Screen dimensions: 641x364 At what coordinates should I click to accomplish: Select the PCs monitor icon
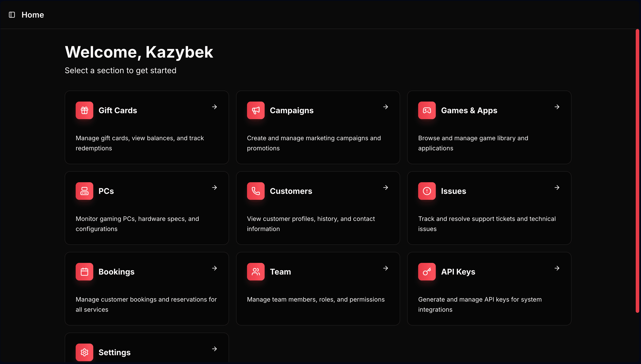click(84, 191)
